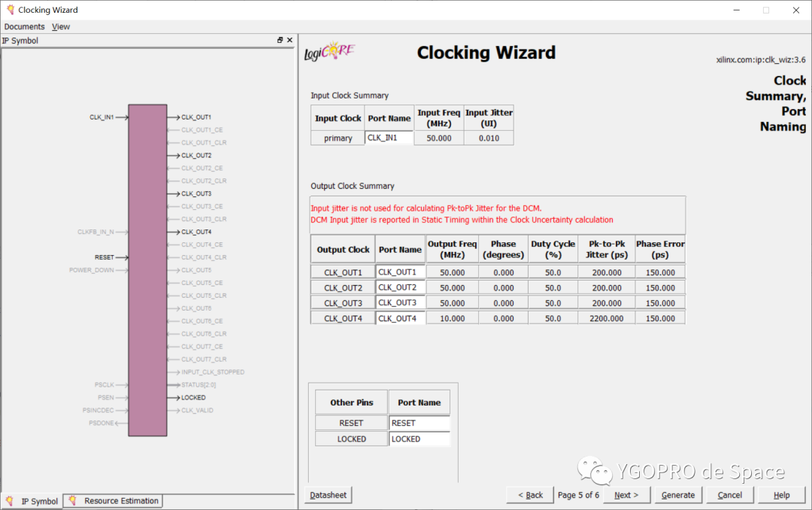Click the CLK_OUT4 output frequency 10.000
This screenshot has height=510, width=812.
coord(452,318)
